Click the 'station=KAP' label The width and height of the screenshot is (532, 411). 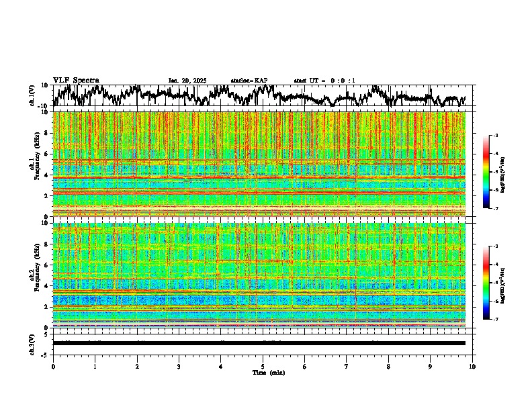coord(249,81)
